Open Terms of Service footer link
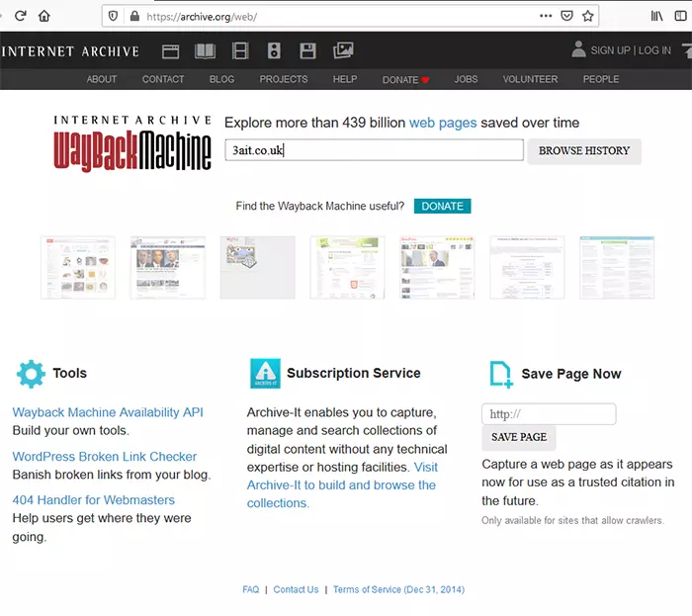 (x=398, y=589)
